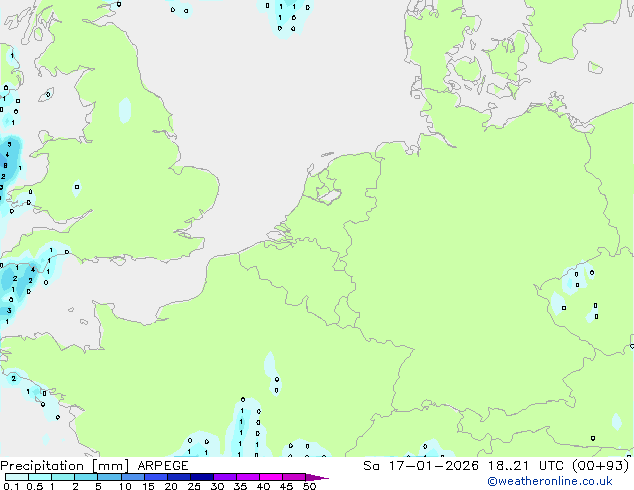Click the 10 mm legend swatch

[x=133, y=477]
